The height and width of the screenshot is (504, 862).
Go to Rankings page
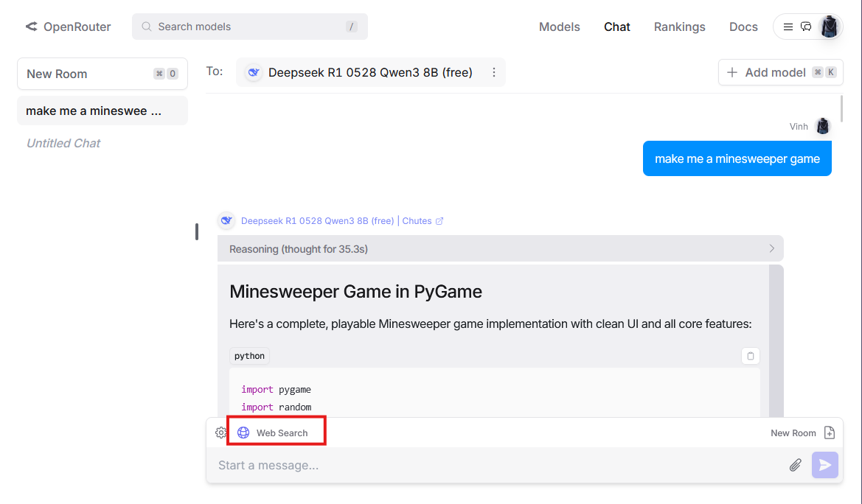pyautogui.click(x=679, y=27)
